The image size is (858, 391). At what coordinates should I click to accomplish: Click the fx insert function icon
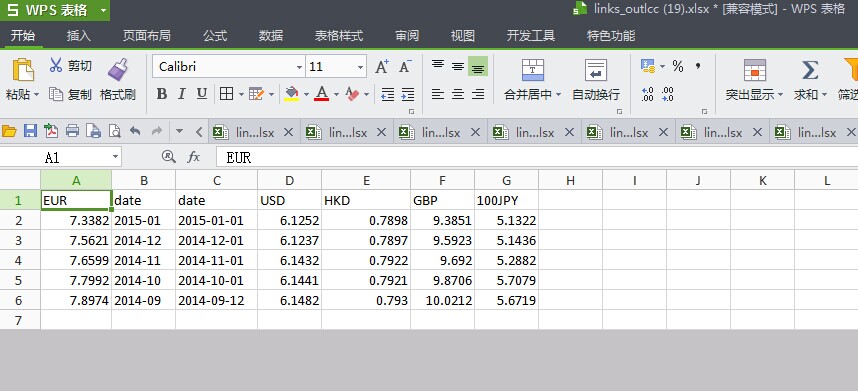pyautogui.click(x=194, y=157)
